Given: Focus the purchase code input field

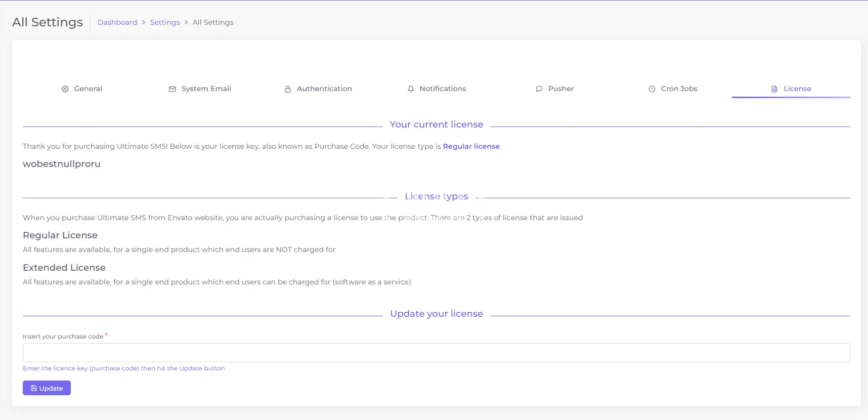Looking at the screenshot, I should point(436,353).
